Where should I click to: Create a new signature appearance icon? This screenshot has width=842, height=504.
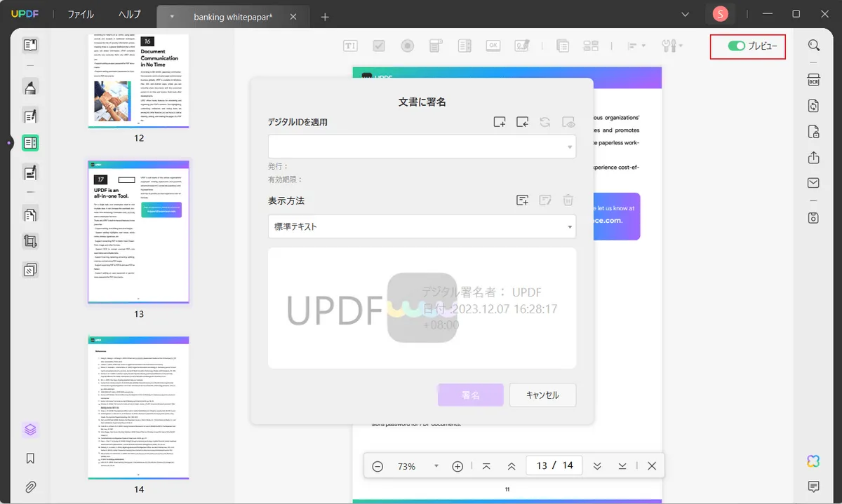[522, 200]
